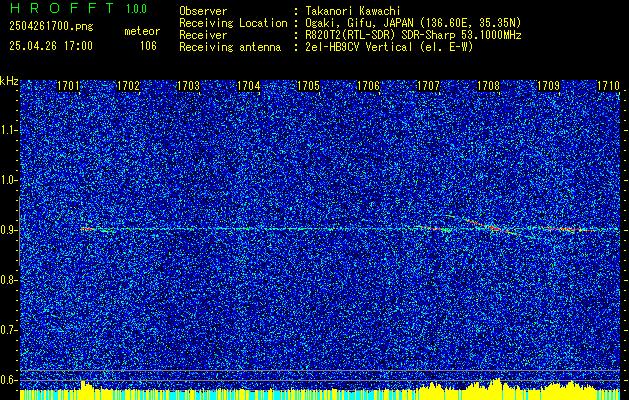The height and width of the screenshot is (400, 629).
Task: Click the 1701 time marker
Action: click(68, 86)
